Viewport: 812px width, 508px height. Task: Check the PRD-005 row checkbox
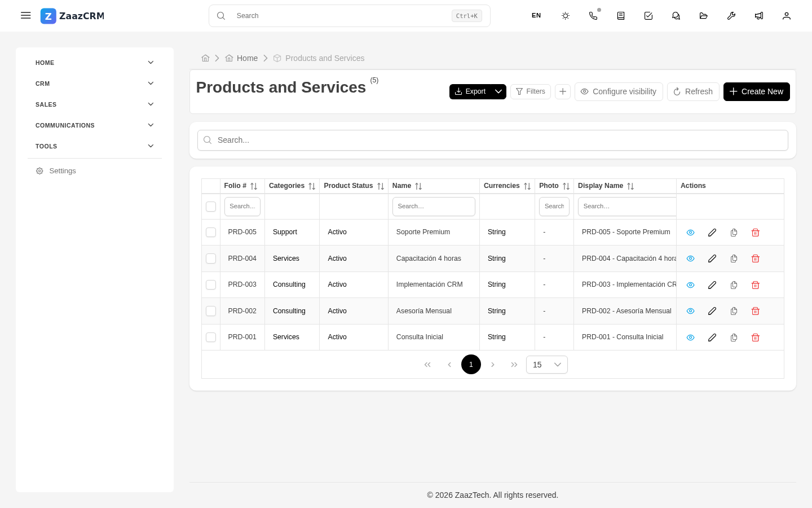pos(211,233)
